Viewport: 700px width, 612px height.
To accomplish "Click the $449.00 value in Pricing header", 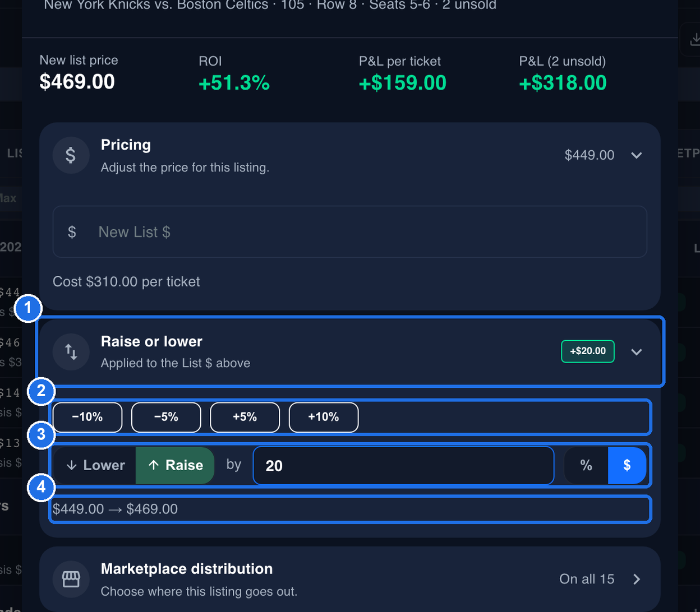I will tap(590, 155).
